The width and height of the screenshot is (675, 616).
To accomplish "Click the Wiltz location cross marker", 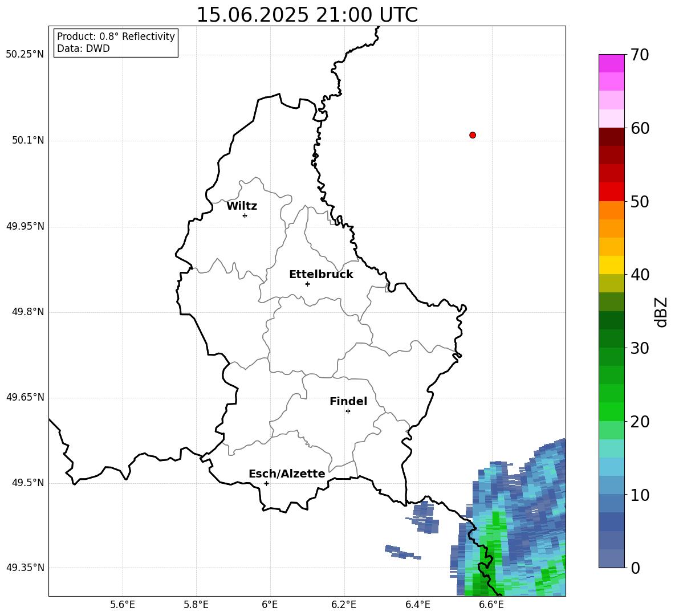I will 245,215.
